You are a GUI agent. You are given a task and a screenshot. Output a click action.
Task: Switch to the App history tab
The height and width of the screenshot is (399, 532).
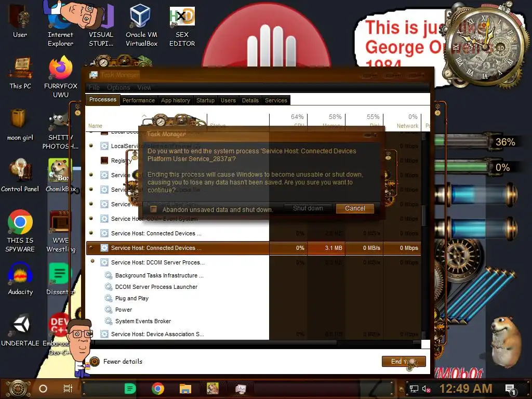176,100
